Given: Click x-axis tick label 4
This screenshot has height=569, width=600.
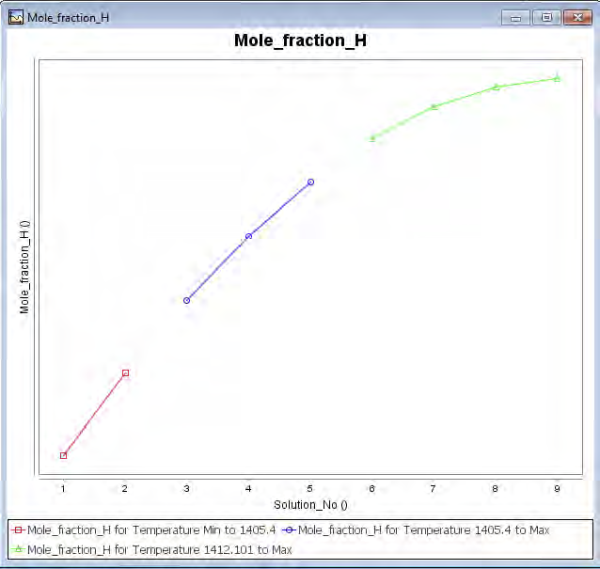Looking at the screenshot, I should coord(248,489).
